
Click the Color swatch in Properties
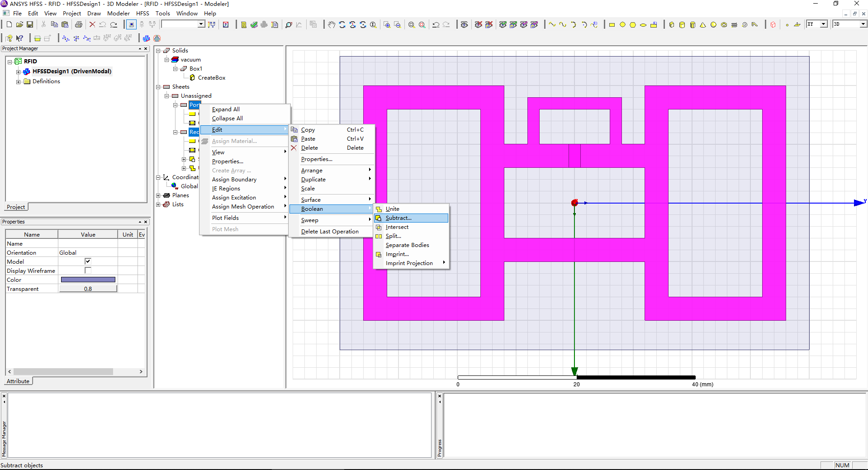(88, 280)
